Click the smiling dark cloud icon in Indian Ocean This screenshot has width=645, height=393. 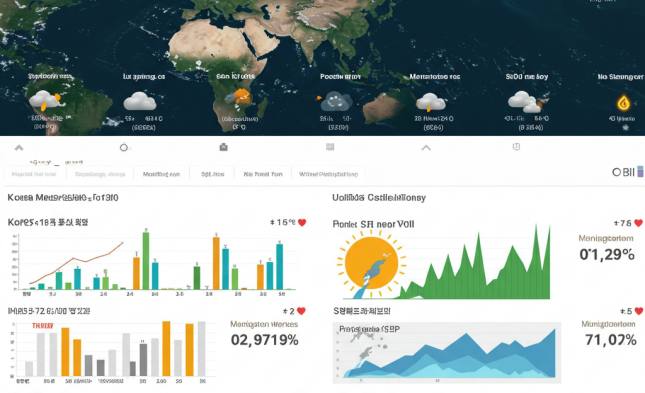coord(335,102)
